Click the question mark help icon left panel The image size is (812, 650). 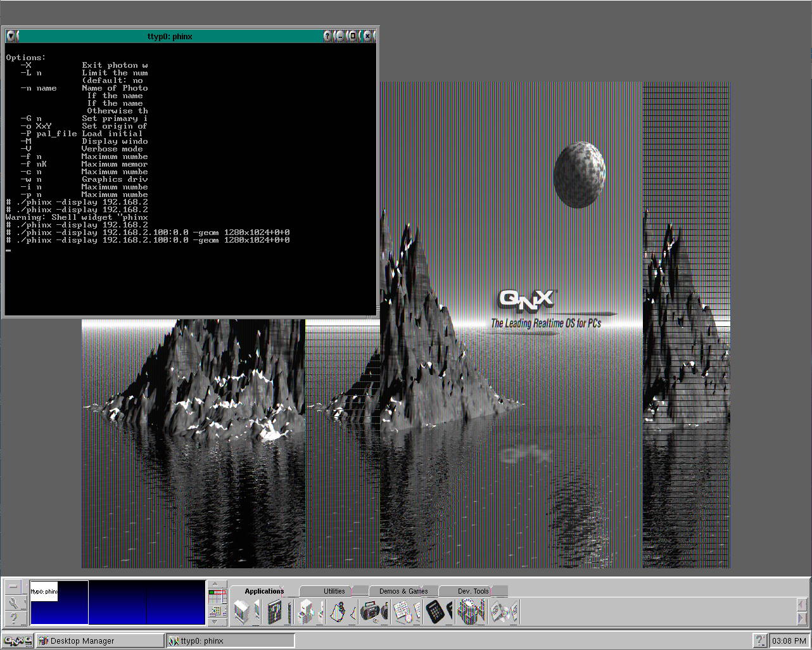(13, 618)
